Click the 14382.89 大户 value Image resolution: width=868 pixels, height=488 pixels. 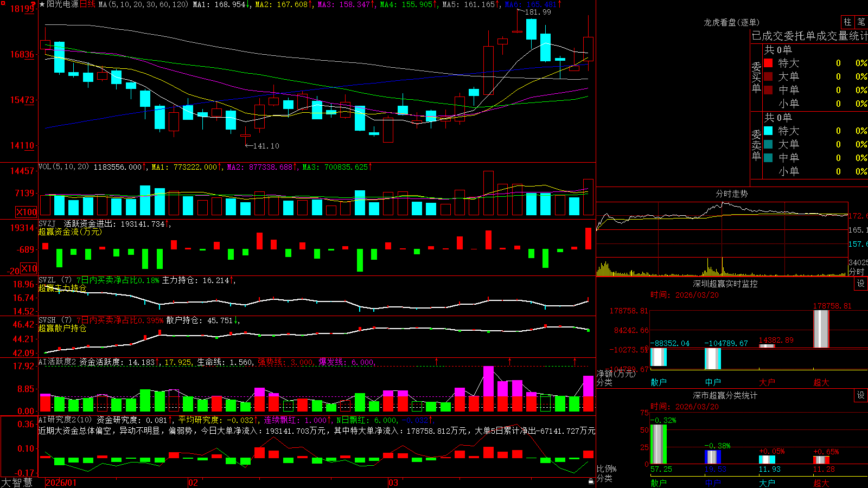click(776, 340)
